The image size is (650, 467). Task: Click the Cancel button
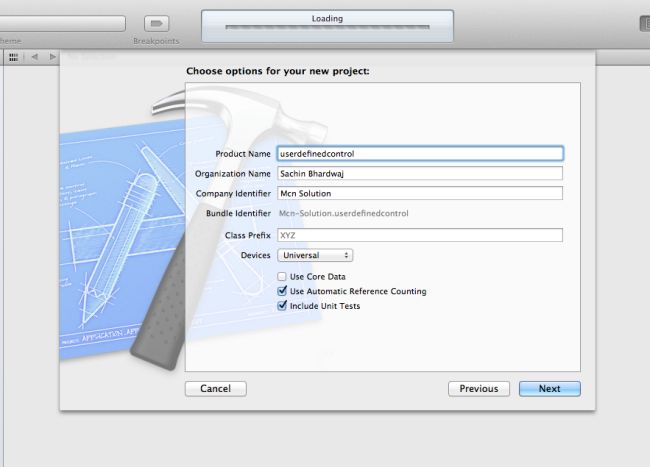[216, 389]
